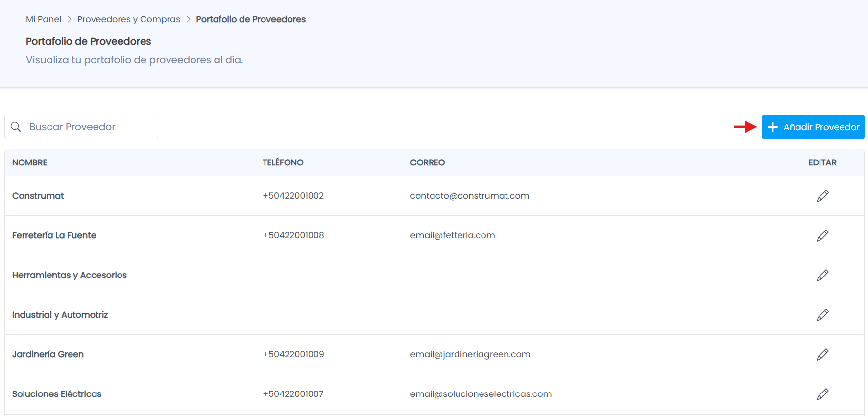Select the Ferretería La Fuente name
Image resolution: width=868 pixels, height=416 pixels.
click(x=54, y=235)
